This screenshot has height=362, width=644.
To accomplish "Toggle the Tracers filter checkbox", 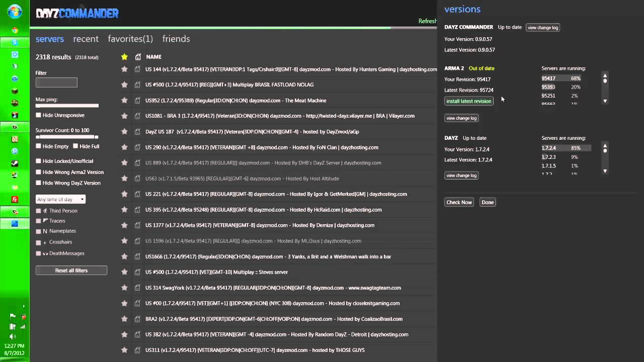I will point(38,221).
